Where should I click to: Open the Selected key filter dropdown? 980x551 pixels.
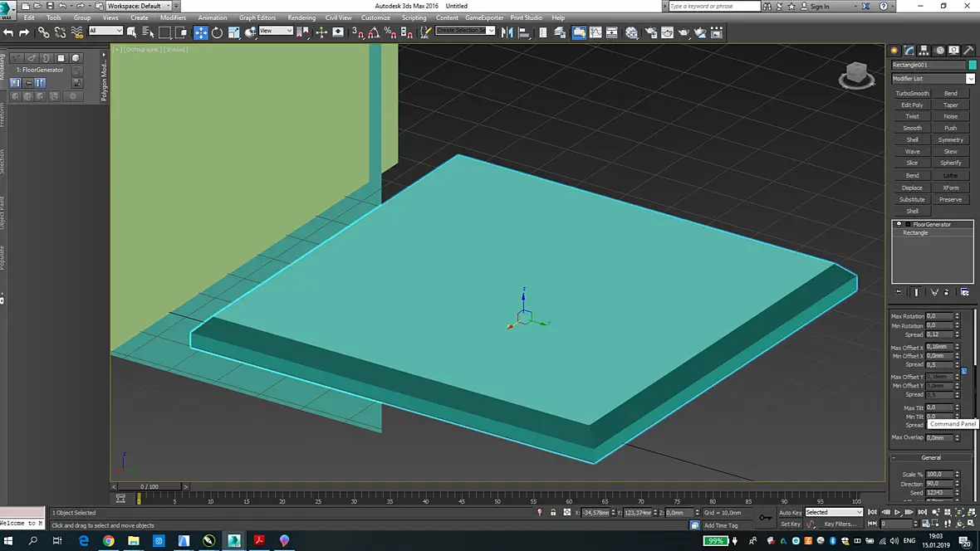click(834, 512)
